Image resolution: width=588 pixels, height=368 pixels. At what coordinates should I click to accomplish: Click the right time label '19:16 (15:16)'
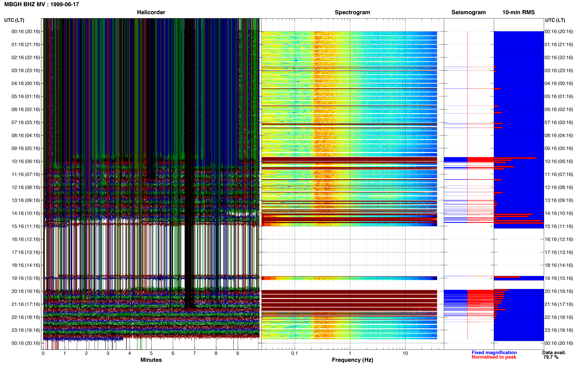[559, 278]
